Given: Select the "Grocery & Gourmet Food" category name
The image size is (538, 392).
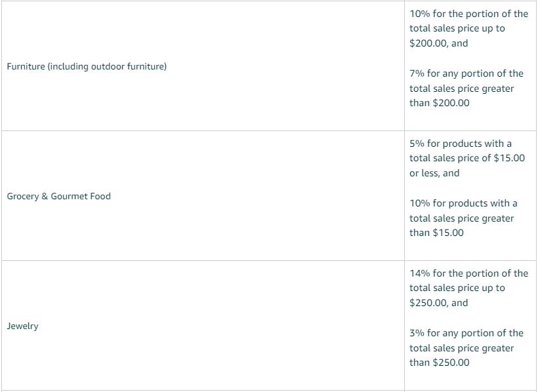Looking at the screenshot, I should point(58,196).
